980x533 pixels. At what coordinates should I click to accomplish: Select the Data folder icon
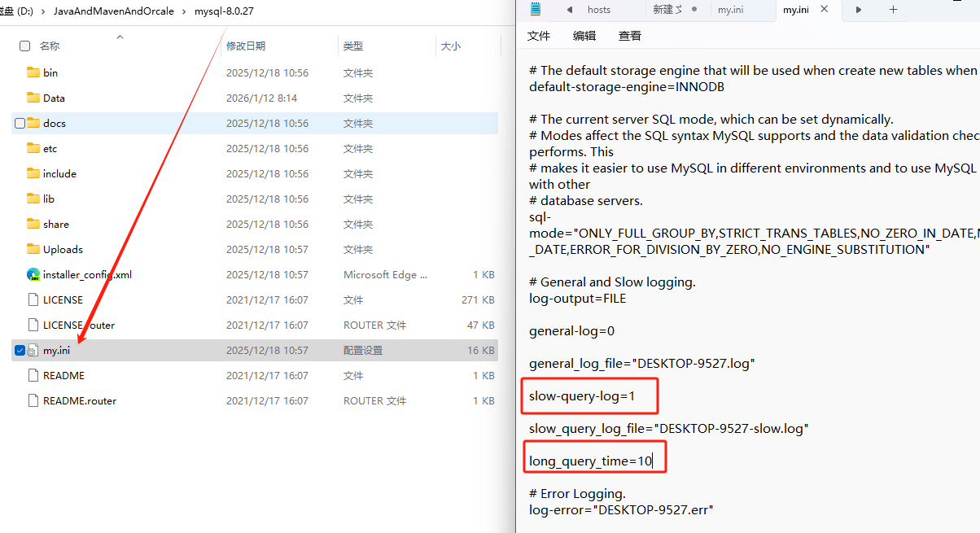[x=33, y=98]
